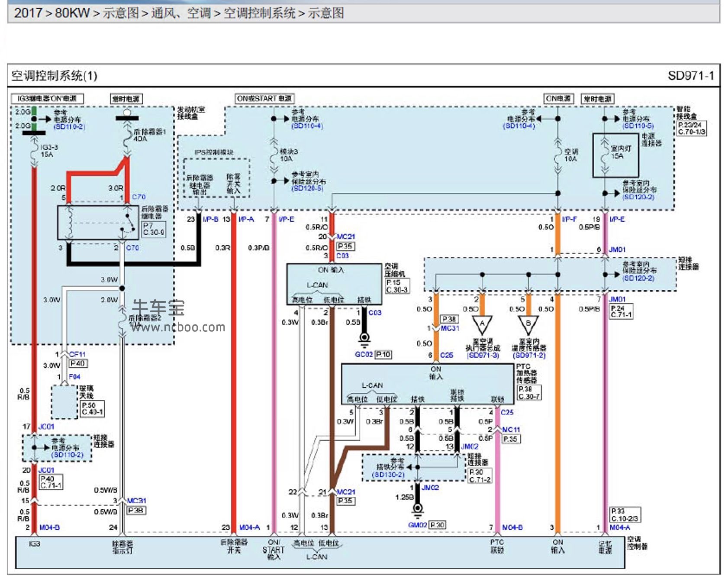Viewport: 728px width, 576px height.
Task: Select the I/P-F connector label
Action: [x=569, y=220]
